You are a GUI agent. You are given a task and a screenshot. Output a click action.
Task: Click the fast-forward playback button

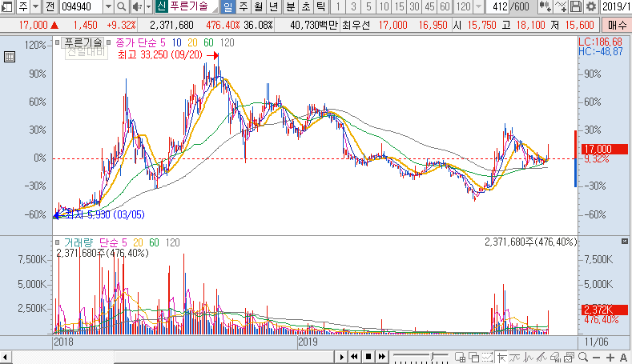click(x=382, y=357)
